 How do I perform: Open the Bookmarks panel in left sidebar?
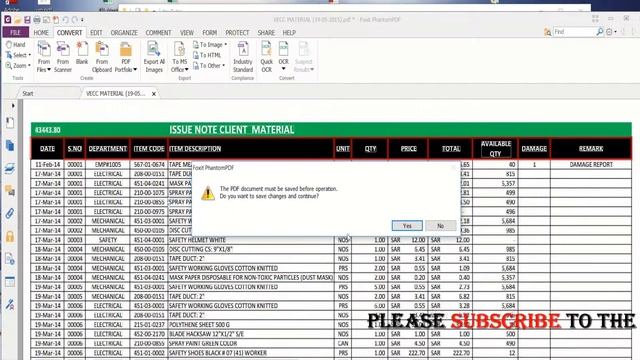click(x=10, y=123)
